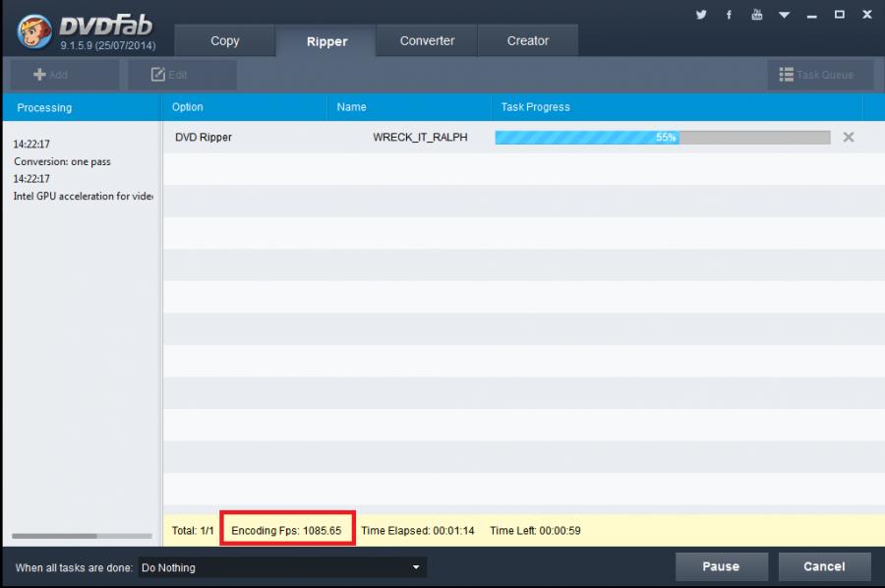Select the DVD Ripper option cell

tap(204, 137)
